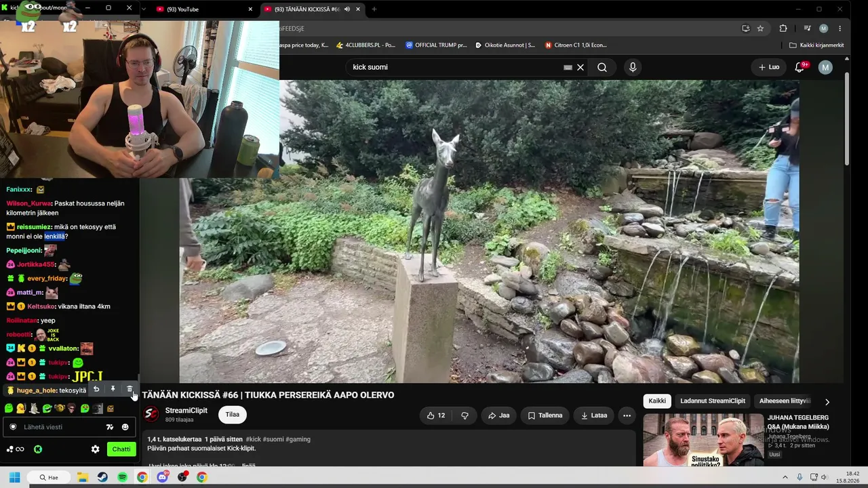Image resolution: width=868 pixels, height=488 pixels.
Task: Pin the huge_a_hole chat message
Action: point(113,389)
